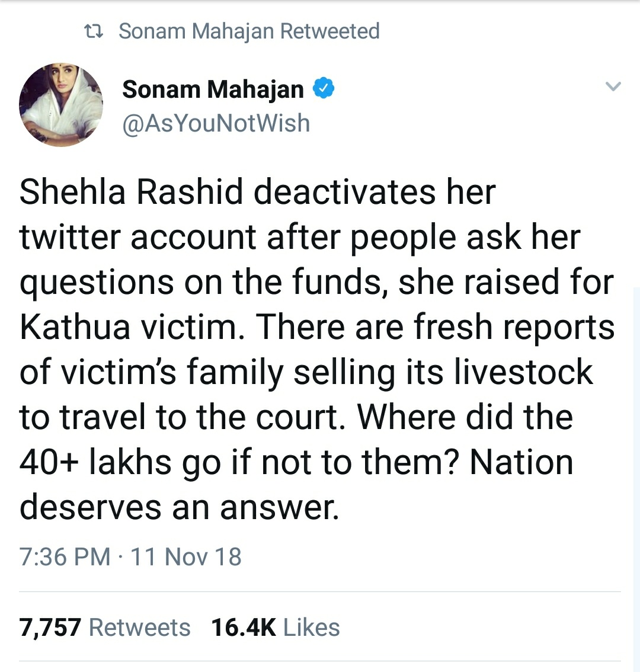Open the 7,757 retweets count
The width and height of the screenshot is (640, 672).
50,628
